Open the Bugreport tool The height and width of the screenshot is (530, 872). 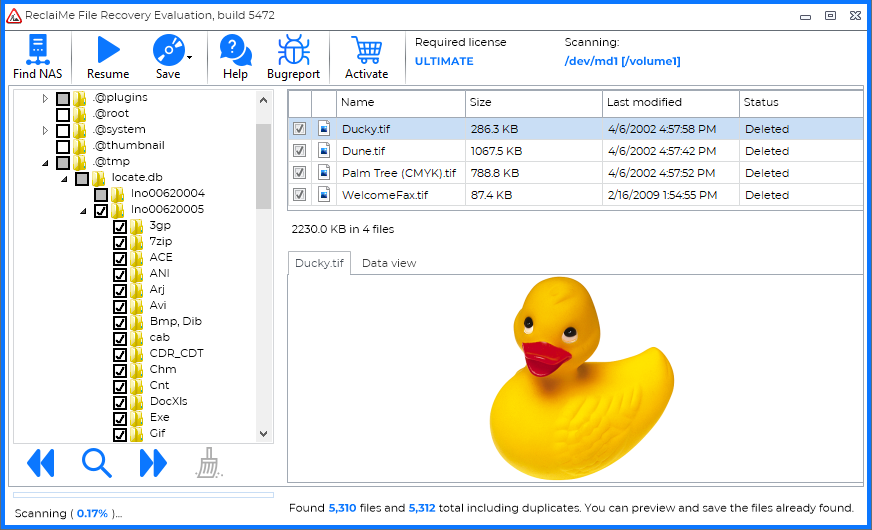(293, 50)
